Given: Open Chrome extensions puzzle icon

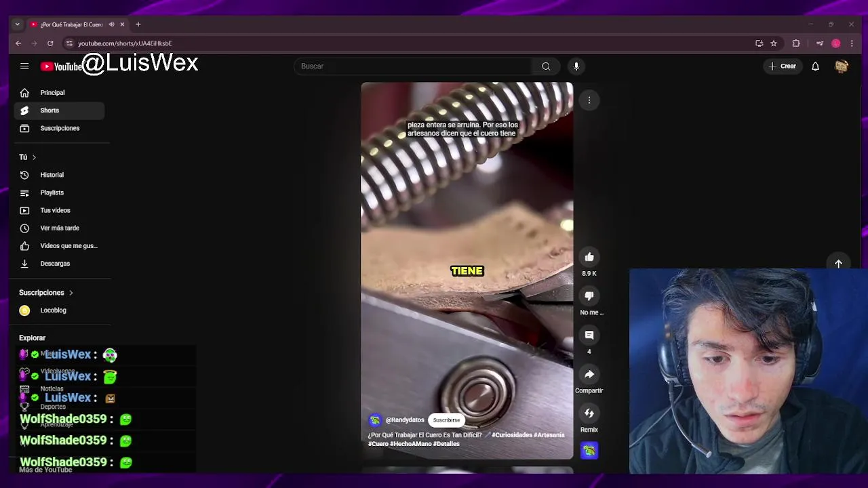Looking at the screenshot, I should click(796, 43).
